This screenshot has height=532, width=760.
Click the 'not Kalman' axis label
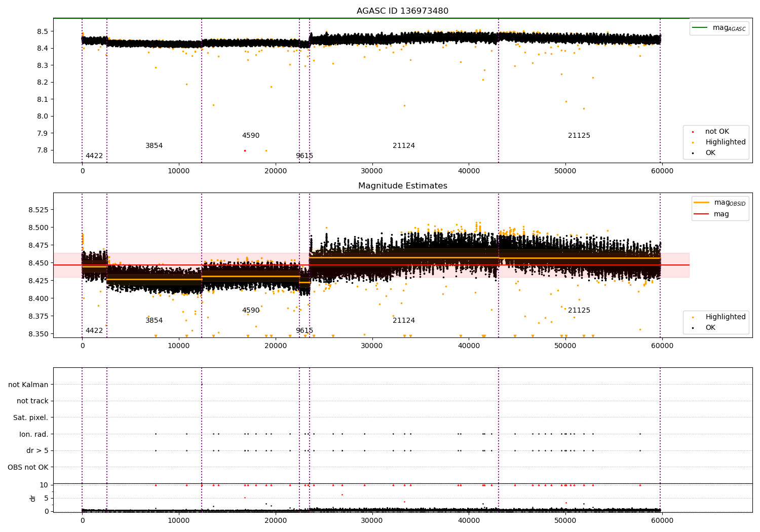click(28, 385)
